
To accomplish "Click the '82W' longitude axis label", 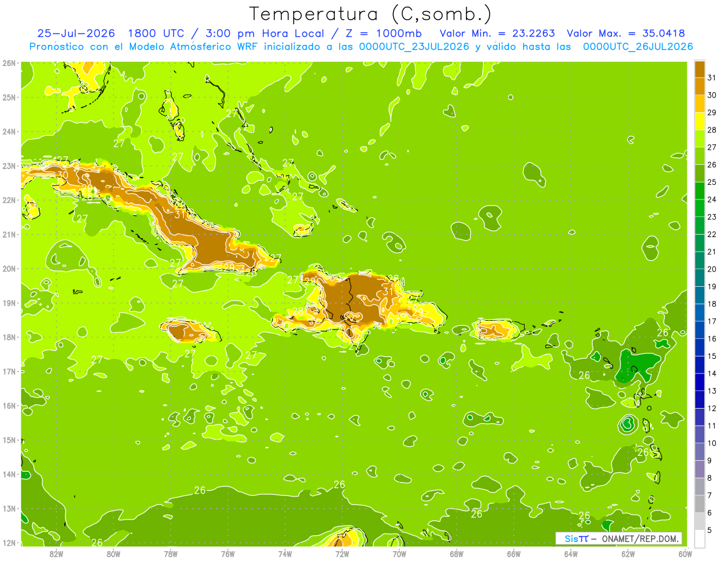I will click(56, 554).
